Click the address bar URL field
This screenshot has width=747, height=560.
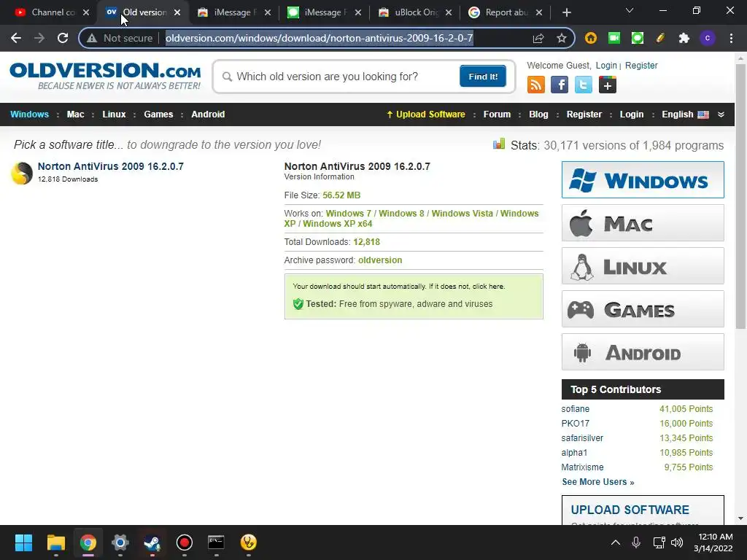[x=320, y=38]
